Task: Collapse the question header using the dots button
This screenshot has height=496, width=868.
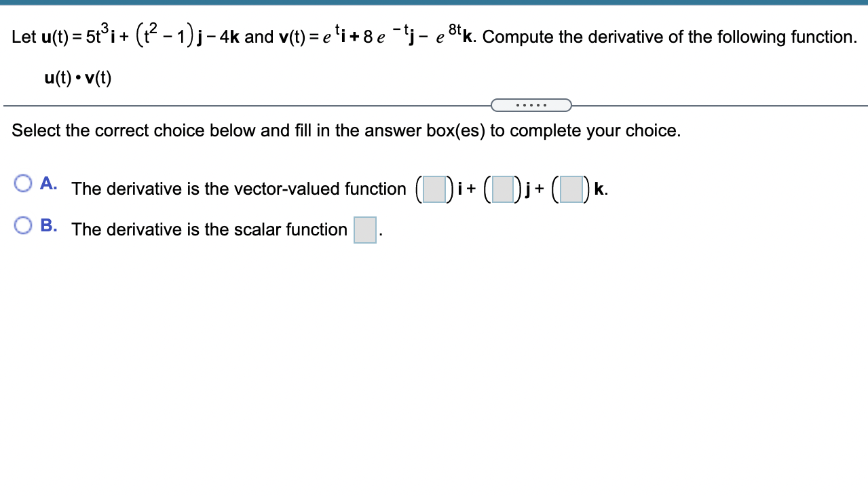Action: [531, 104]
